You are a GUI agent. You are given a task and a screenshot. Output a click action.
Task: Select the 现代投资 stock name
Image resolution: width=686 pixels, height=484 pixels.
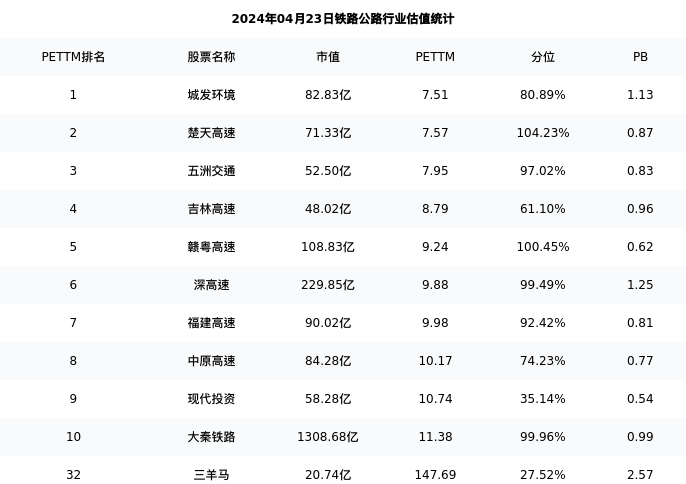pos(211,399)
